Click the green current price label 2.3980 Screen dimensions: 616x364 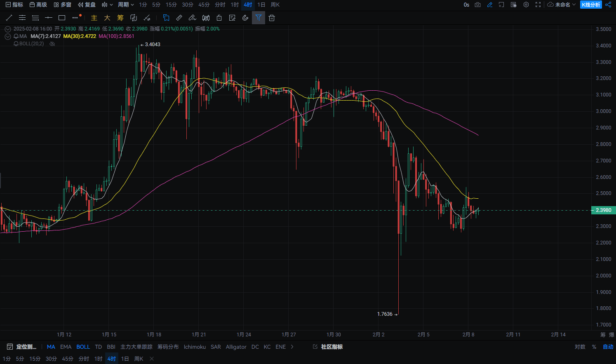pyautogui.click(x=603, y=210)
